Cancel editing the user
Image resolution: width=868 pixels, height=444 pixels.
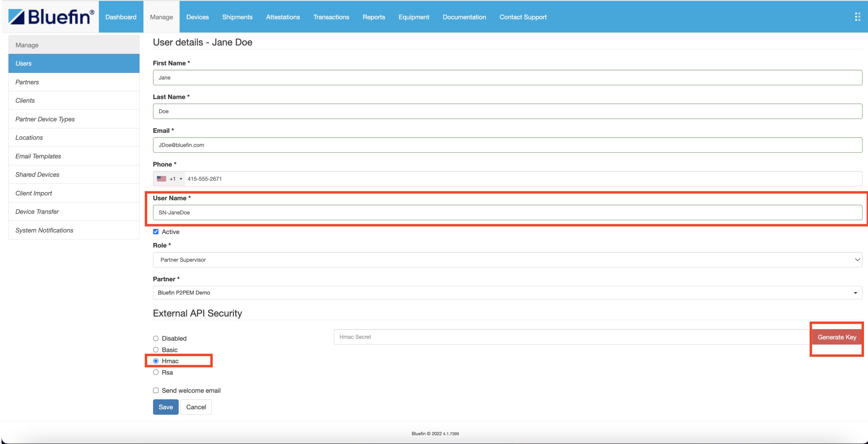pos(196,407)
